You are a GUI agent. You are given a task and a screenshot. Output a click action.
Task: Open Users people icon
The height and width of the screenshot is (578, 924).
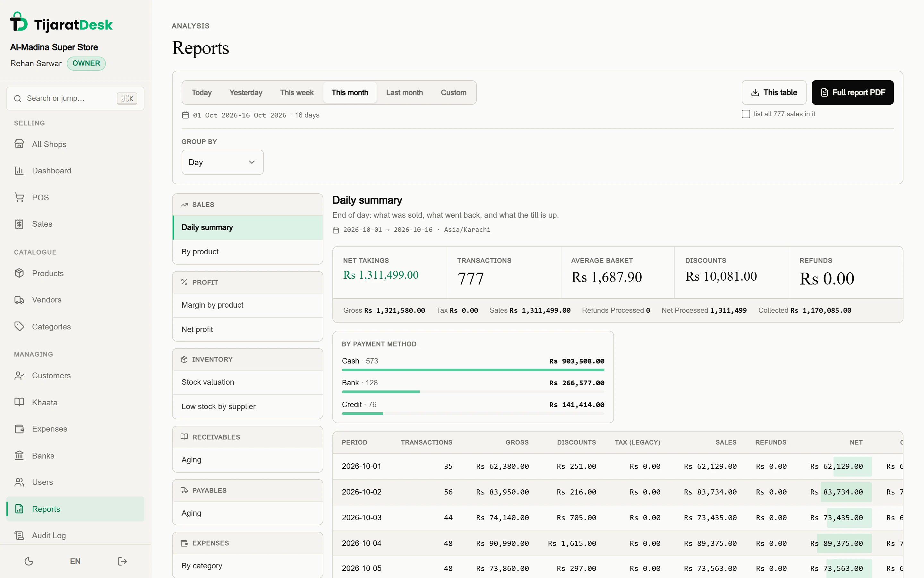19,482
